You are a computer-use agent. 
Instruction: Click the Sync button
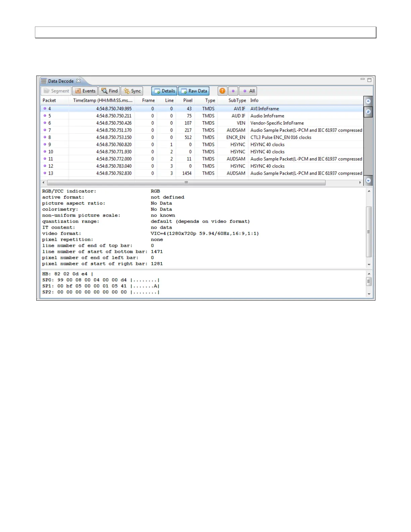pos(132,91)
